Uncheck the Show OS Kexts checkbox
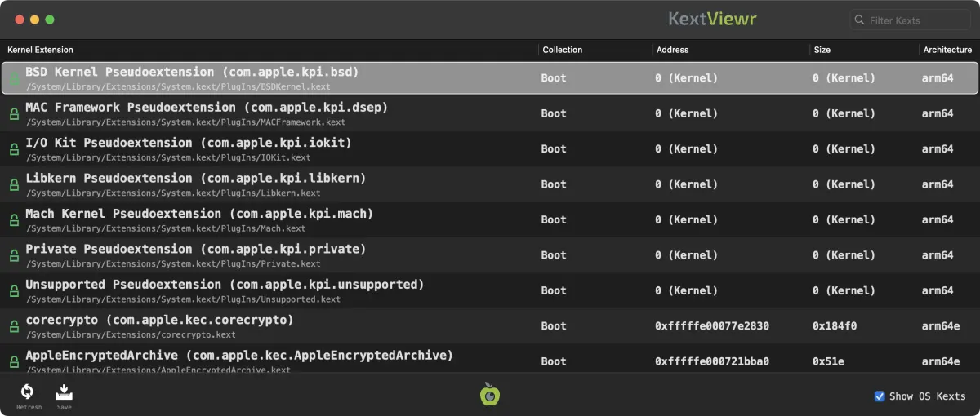Viewport: 980px width, 416px height. click(x=880, y=396)
